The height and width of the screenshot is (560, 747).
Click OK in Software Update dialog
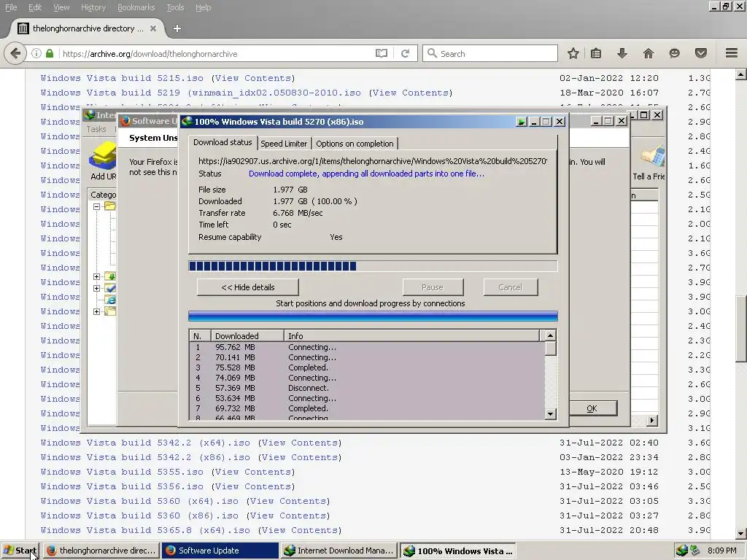pyautogui.click(x=592, y=408)
